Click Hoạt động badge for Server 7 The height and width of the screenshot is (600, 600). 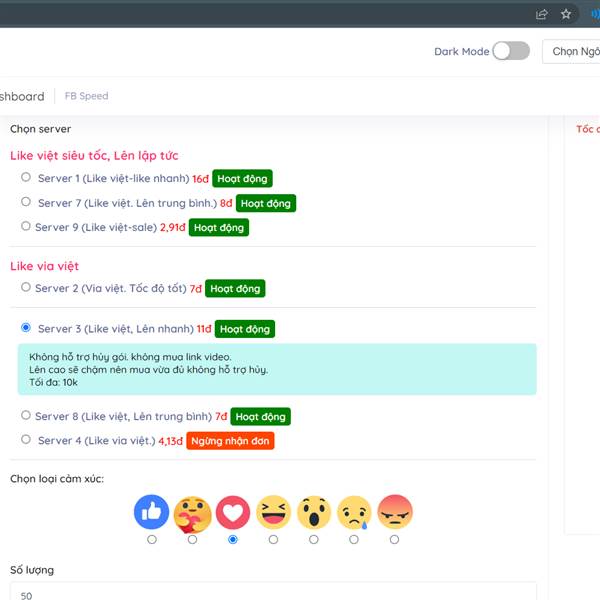(x=266, y=203)
